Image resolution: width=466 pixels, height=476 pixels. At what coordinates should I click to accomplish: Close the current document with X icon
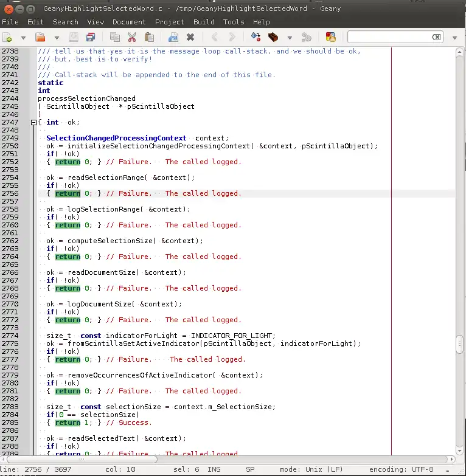(x=190, y=38)
